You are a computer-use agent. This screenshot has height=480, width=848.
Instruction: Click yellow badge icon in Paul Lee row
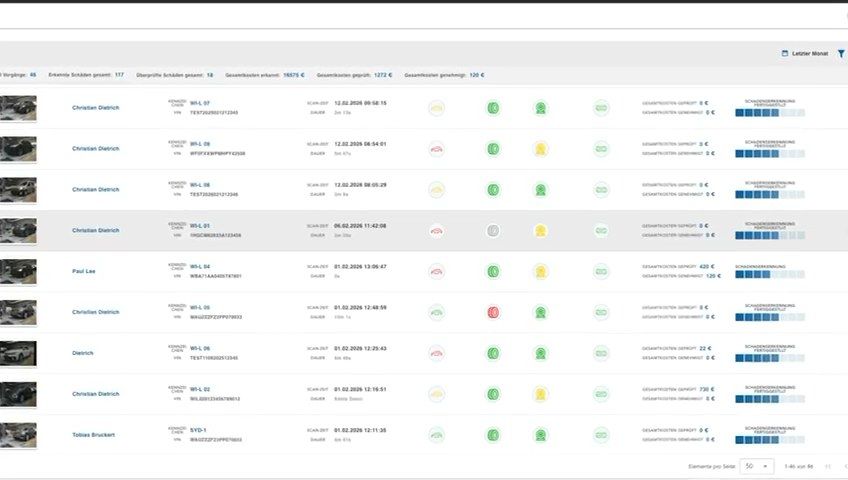click(x=540, y=271)
